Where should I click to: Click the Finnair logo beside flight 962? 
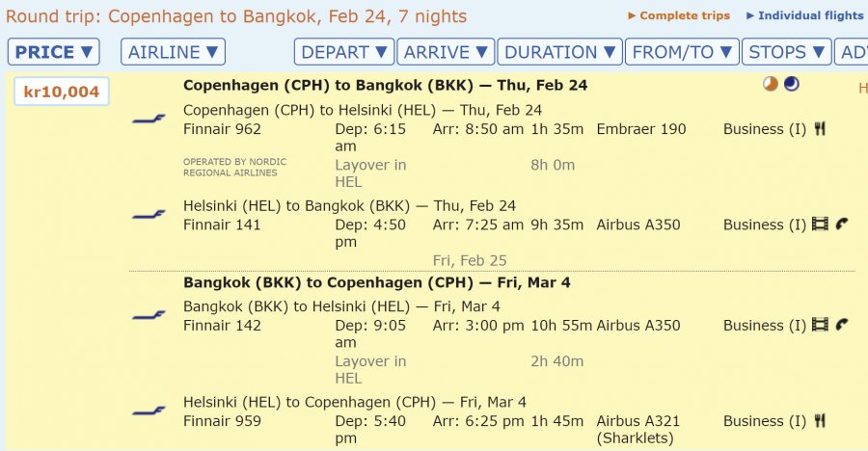point(149,119)
